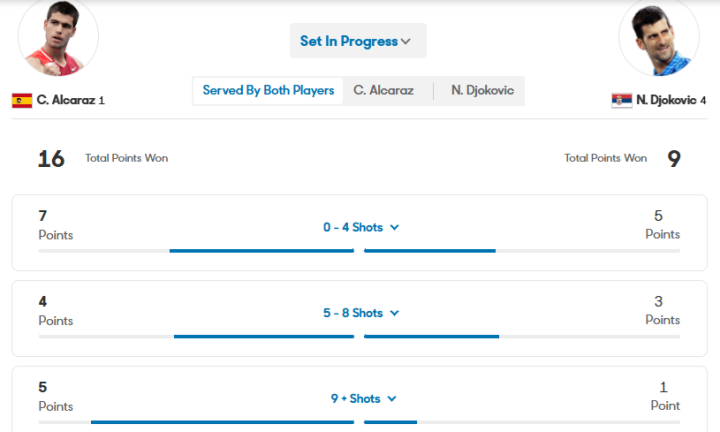Click Alcaraz's 16 Total Points Won figure
This screenshot has height=432, width=720.
[x=51, y=158]
